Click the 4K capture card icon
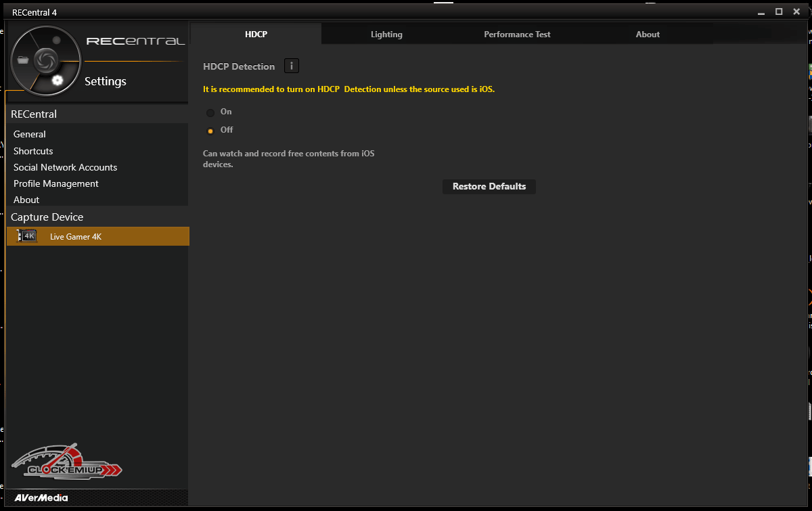 pos(28,236)
